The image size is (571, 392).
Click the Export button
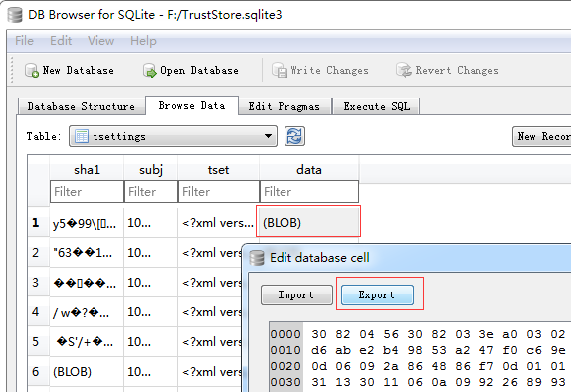click(x=377, y=294)
